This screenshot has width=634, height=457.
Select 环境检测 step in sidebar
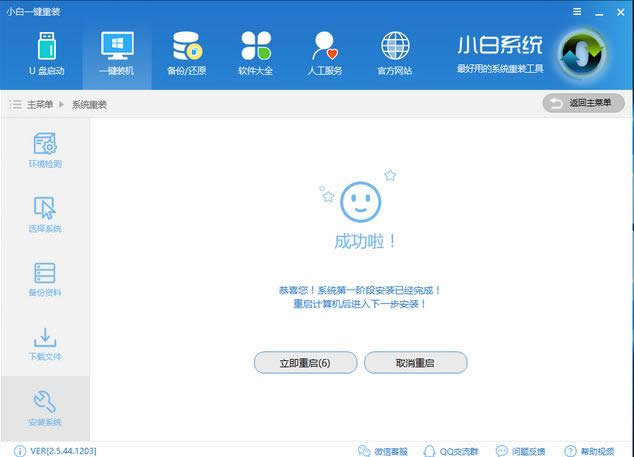[x=45, y=150]
